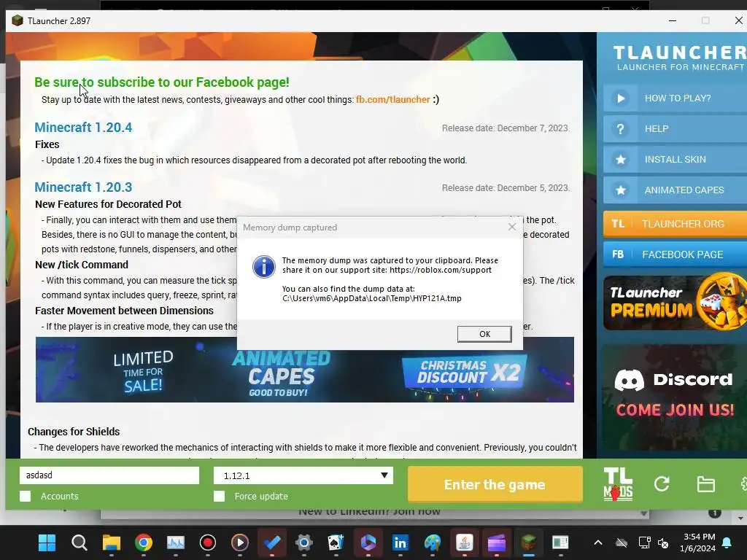Image resolution: width=747 pixels, height=560 pixels.
Task: Click the username field containing asdasd
Action: click(109, 475)
